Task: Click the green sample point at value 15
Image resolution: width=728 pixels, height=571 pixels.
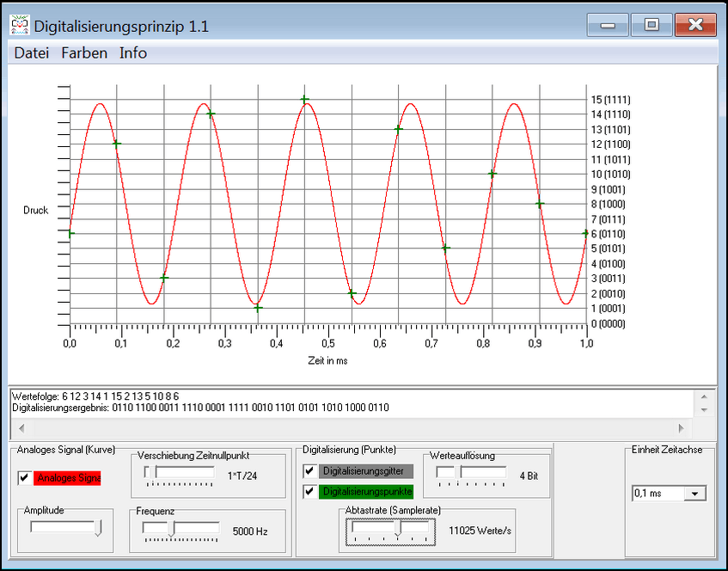Action: tap(304, 99)
